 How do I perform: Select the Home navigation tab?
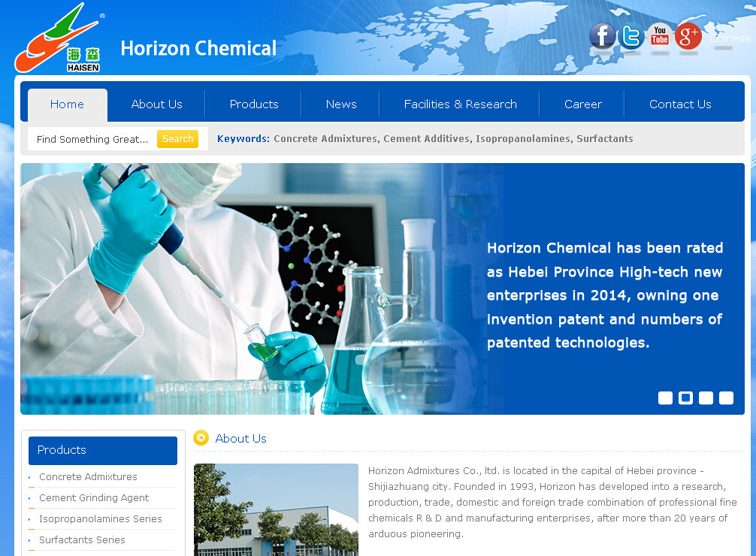[x=67, y=104]
